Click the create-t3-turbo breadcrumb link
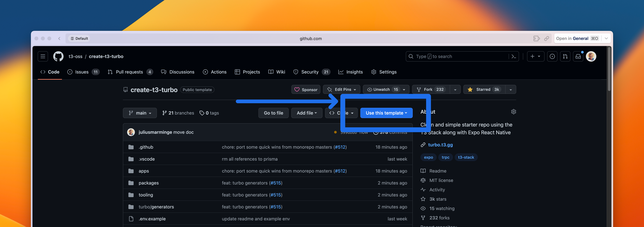The width and height of the screenshot is (644, 227). [x=106, y=56]
